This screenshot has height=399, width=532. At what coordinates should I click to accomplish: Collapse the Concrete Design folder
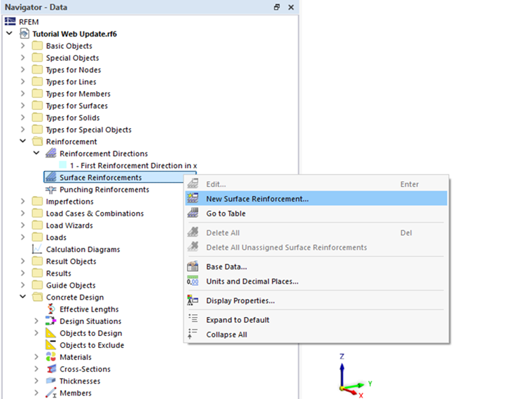point(22,297)
